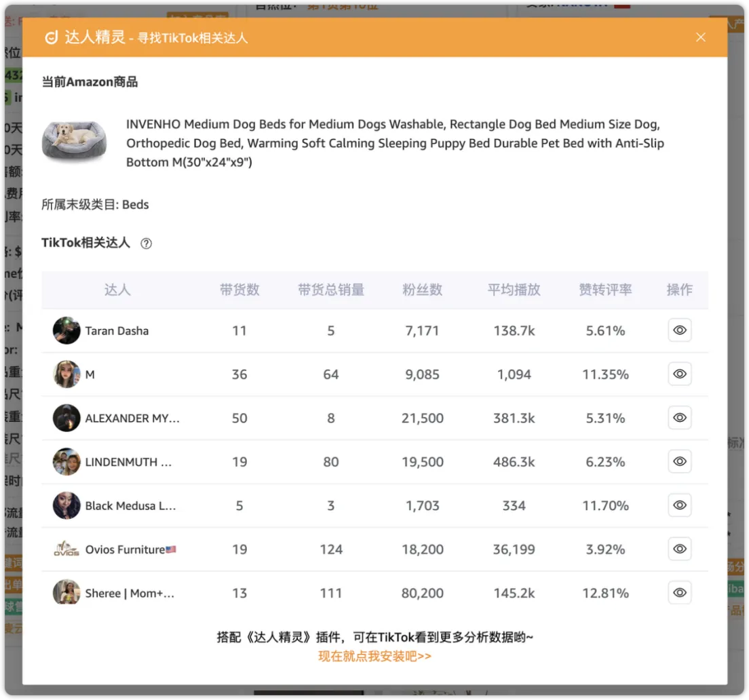This screenshot has width=749, height=700.
Task: Click the eye icon next to LINDENMUTH's stats
Action: tap(679, 461)
